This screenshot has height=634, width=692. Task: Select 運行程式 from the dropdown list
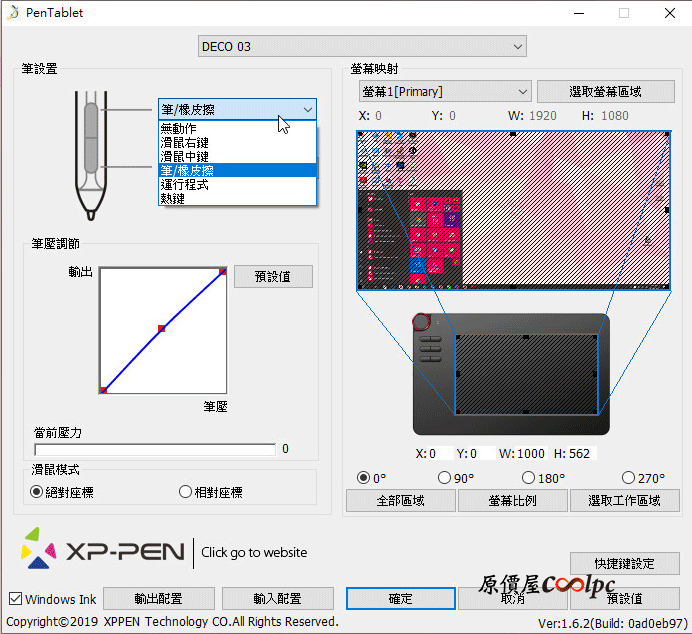[x=237, y=184]
